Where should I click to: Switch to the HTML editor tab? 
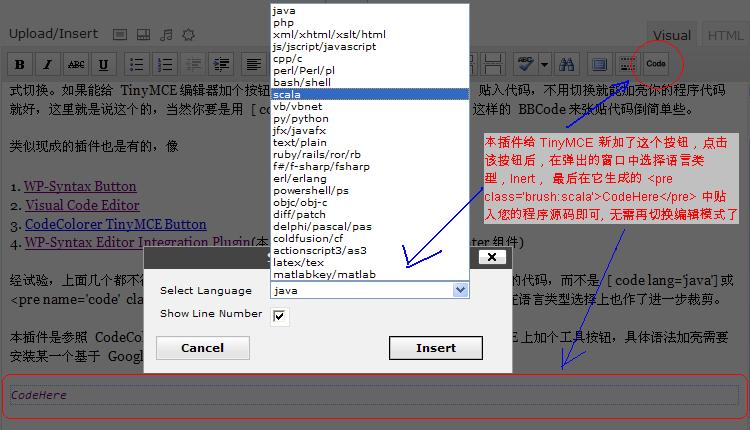pos(726,35)
